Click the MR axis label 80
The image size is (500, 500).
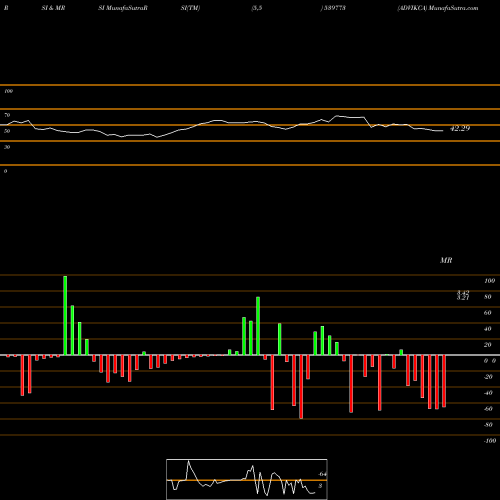coord(488,297)
